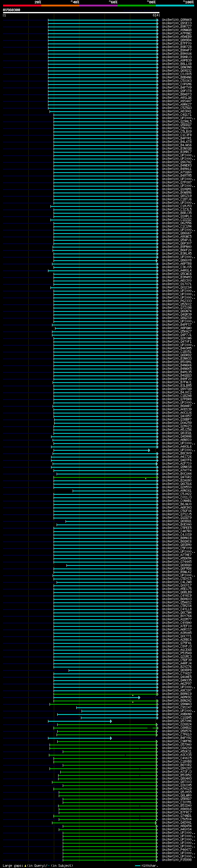Viewport: 197px width, 868px height.
Task: Open UniRef100_C0PGM6 entry
Action: 177,84
